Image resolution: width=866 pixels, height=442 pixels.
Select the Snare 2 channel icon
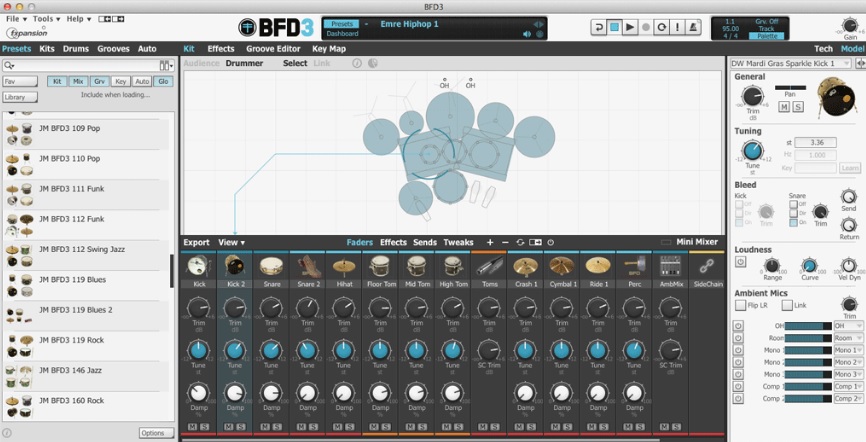pyautogui.click(x=308, y=266)
